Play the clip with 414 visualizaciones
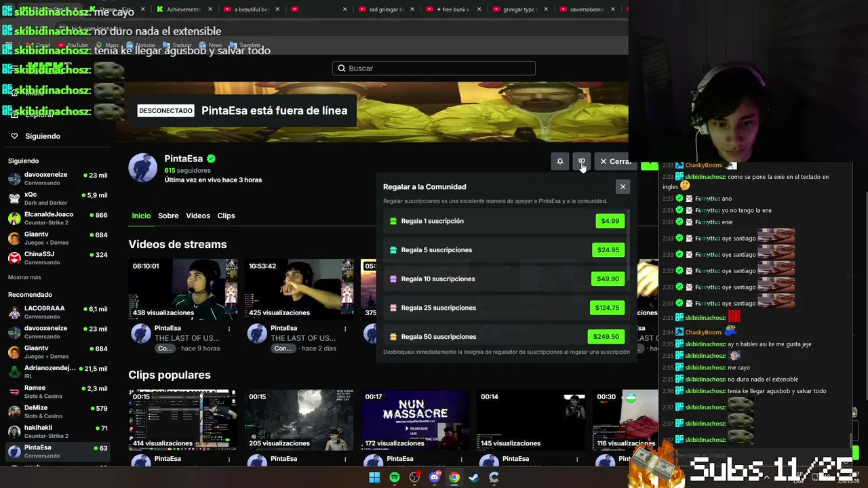The width and height of the screenshot is (868, 488). point(183,420)
